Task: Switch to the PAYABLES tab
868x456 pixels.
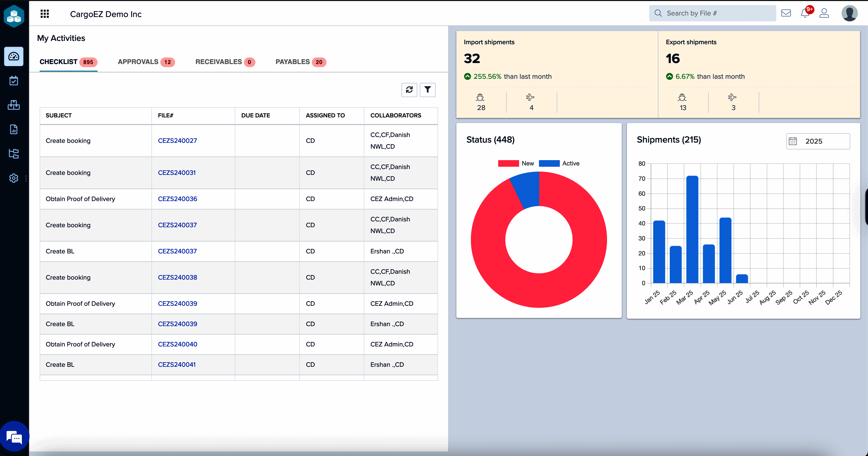Action: (300, 62)
